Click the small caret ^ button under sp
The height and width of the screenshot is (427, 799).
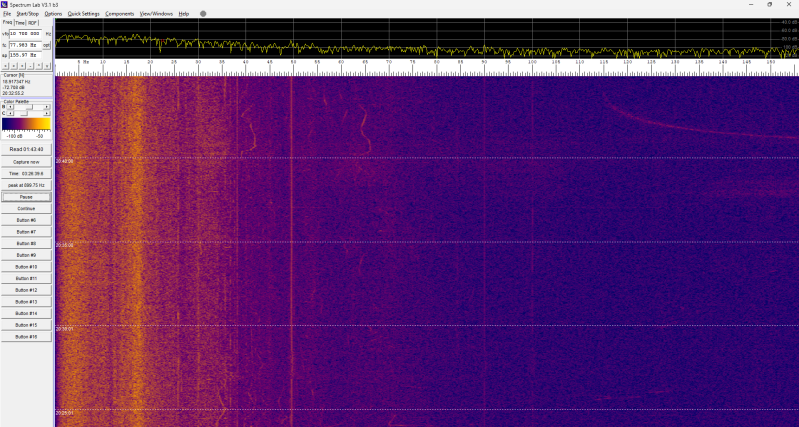click(39, 66)
